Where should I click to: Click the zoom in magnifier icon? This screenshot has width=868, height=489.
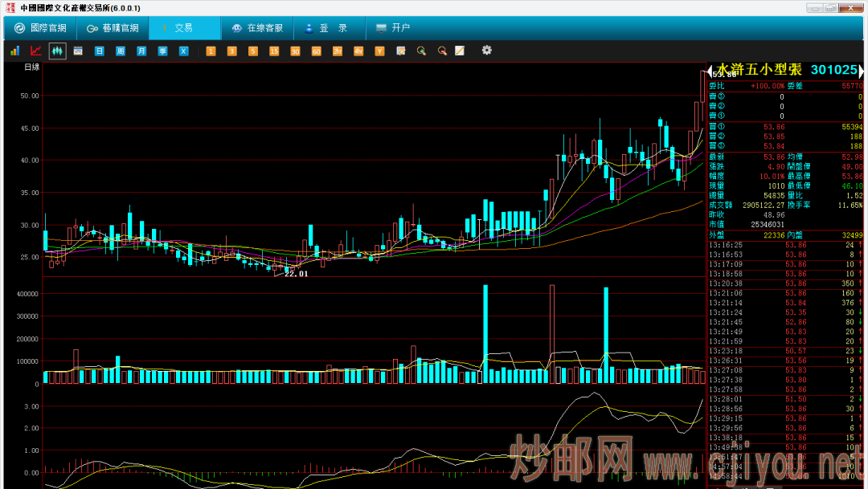coord(420,51)
